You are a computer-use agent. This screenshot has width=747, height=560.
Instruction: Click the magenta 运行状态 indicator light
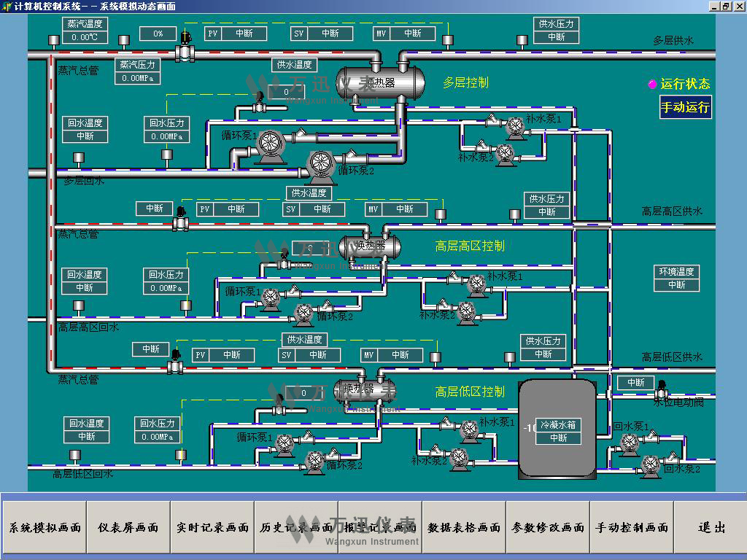click(x=652, y=85)
